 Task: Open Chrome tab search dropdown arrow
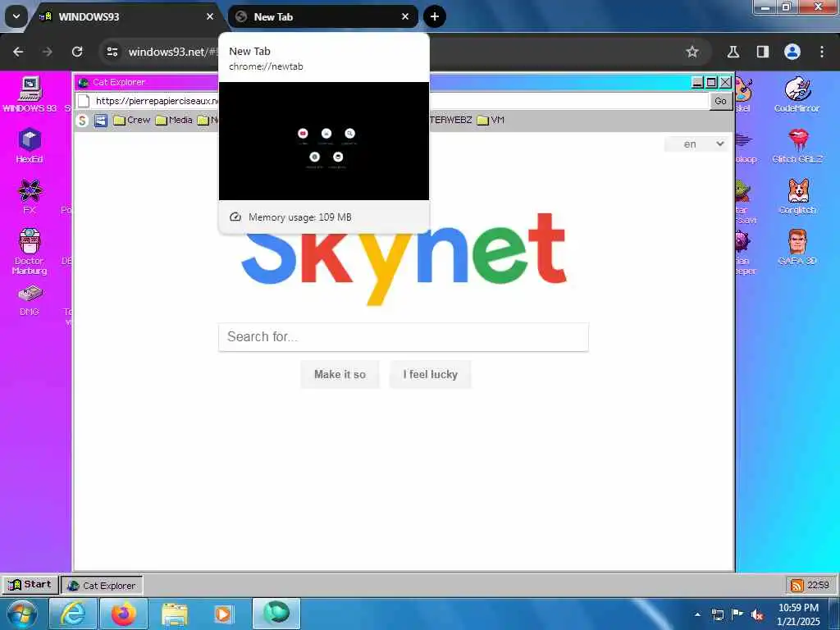[16, 16]
